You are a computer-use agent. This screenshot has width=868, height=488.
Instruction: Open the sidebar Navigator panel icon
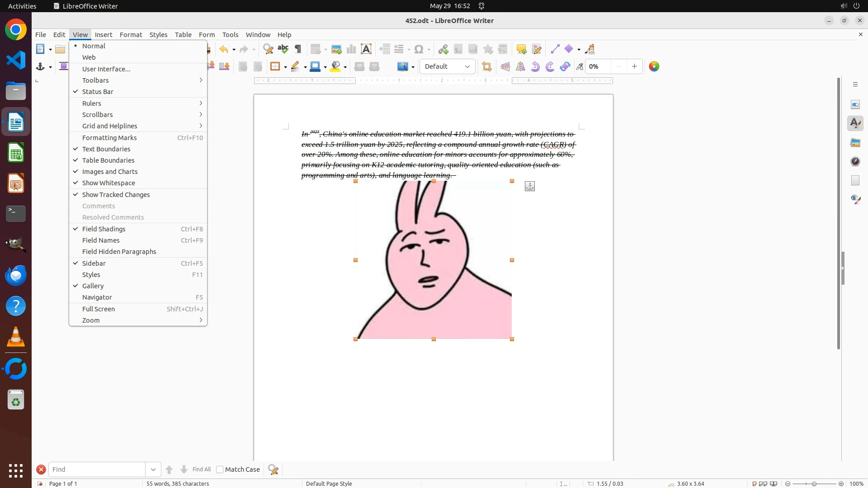[x=855, y=161]
